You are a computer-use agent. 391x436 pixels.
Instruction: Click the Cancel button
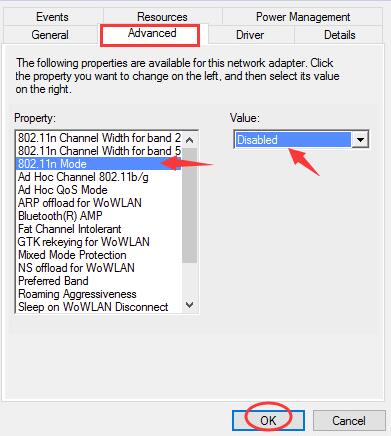pyautogui.click(x=349, y=420)
